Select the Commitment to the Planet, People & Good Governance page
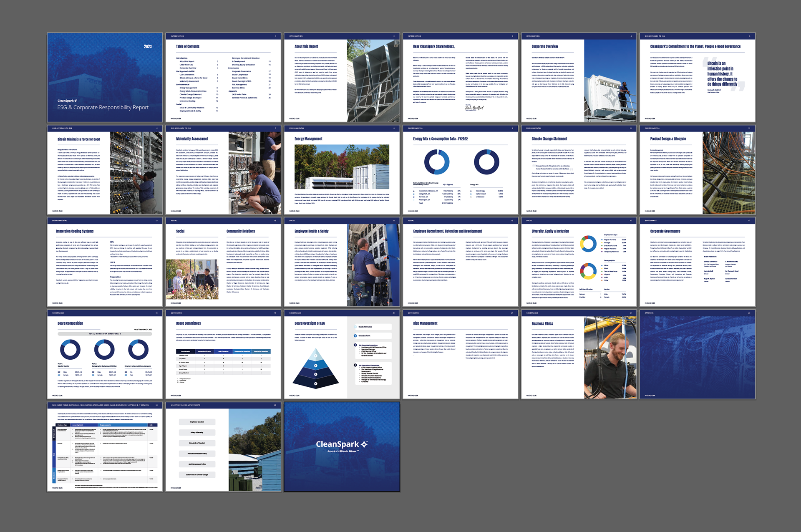This screenshot has height=532, width=801. pyautogui.click(x=697, y=78)
